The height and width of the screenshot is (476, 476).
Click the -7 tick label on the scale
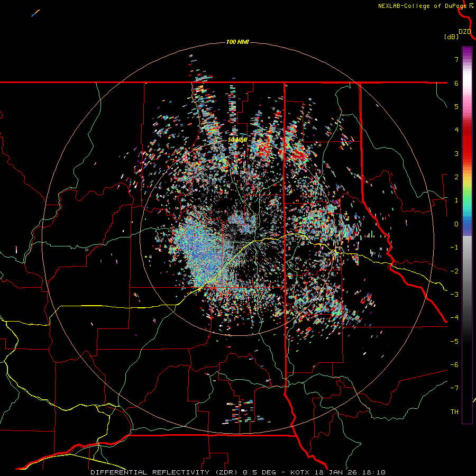tap(454, 388)
